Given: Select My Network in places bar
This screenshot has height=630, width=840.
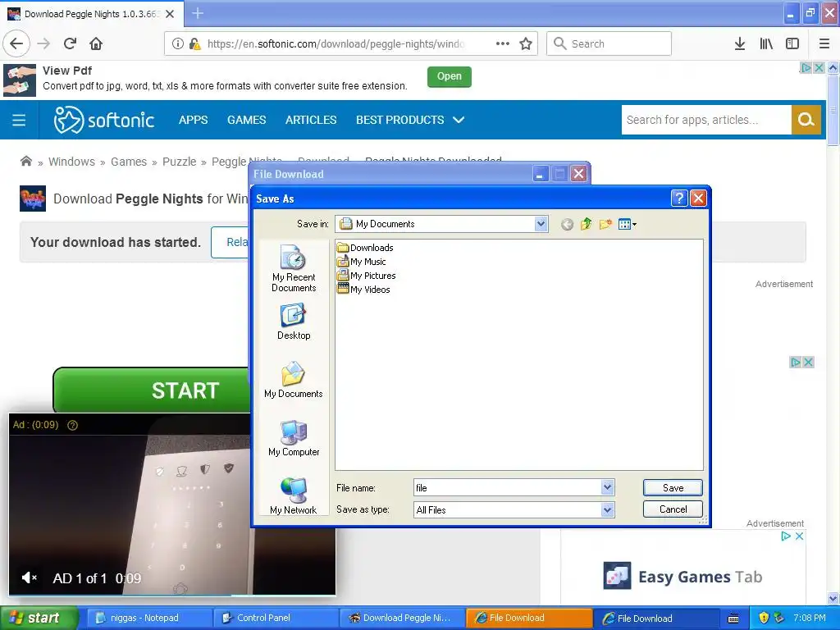Looking at the screenshot, I should click(294, 496).
